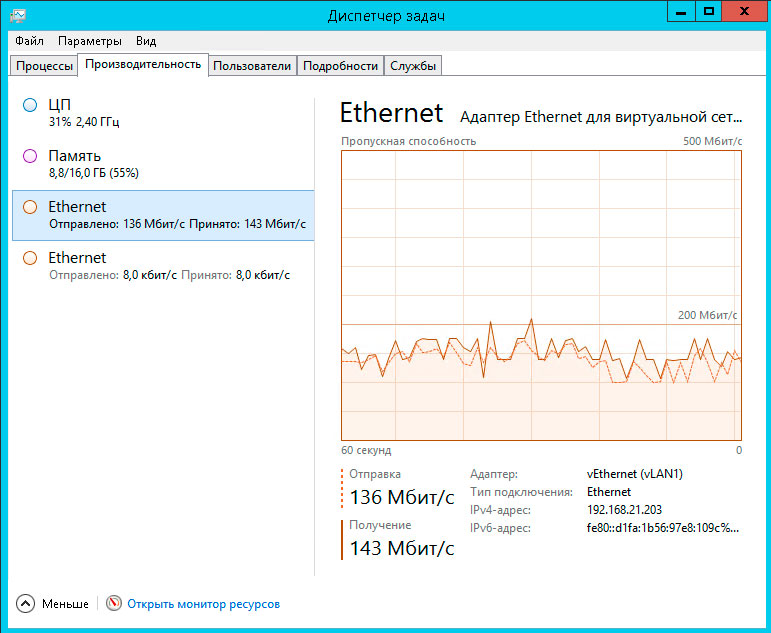Switch to the Пользователи tab
771x633 pixels.
coord(252,66)
